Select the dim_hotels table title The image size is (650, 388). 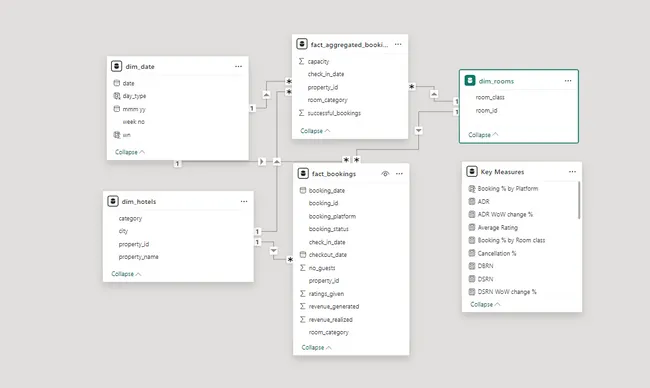139,201
